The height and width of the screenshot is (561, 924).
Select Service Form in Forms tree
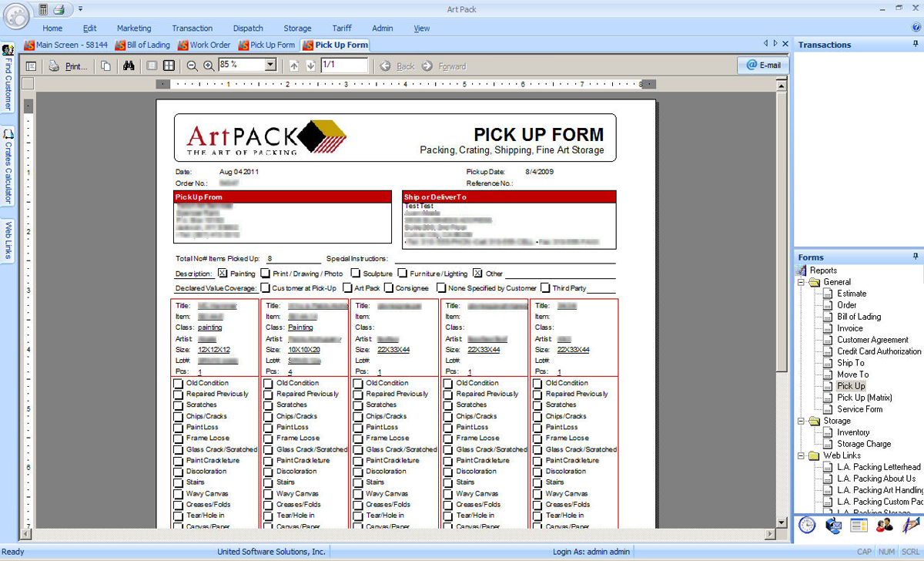pyautogui.click(x=859, y=409)
